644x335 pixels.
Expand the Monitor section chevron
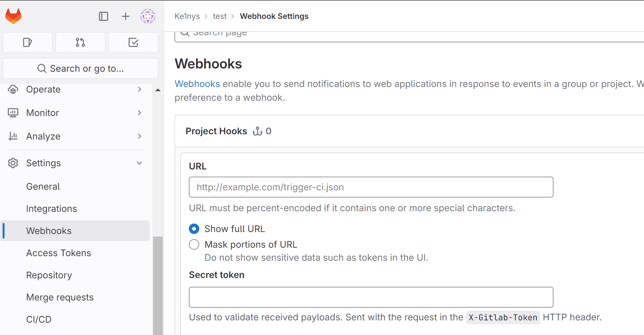139,113
